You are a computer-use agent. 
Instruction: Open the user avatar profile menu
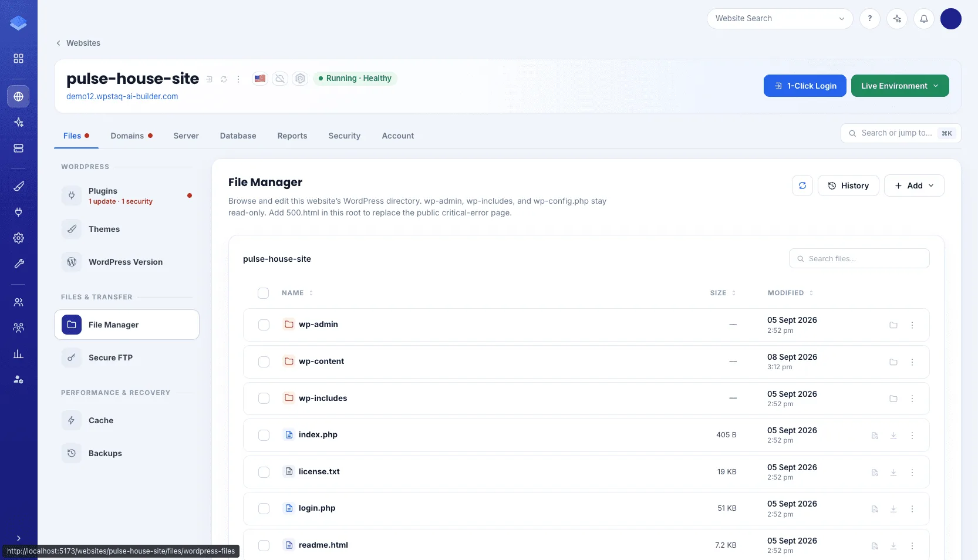[951, 19]
